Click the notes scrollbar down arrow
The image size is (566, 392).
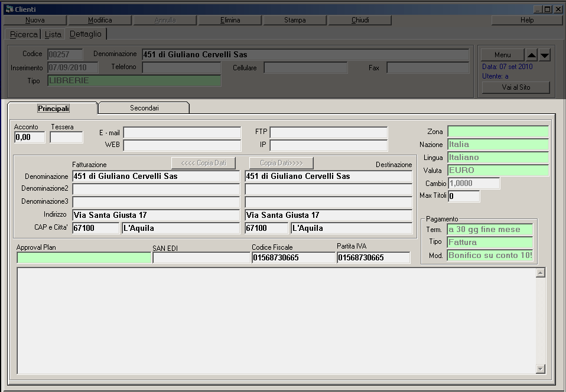point(541,368)
